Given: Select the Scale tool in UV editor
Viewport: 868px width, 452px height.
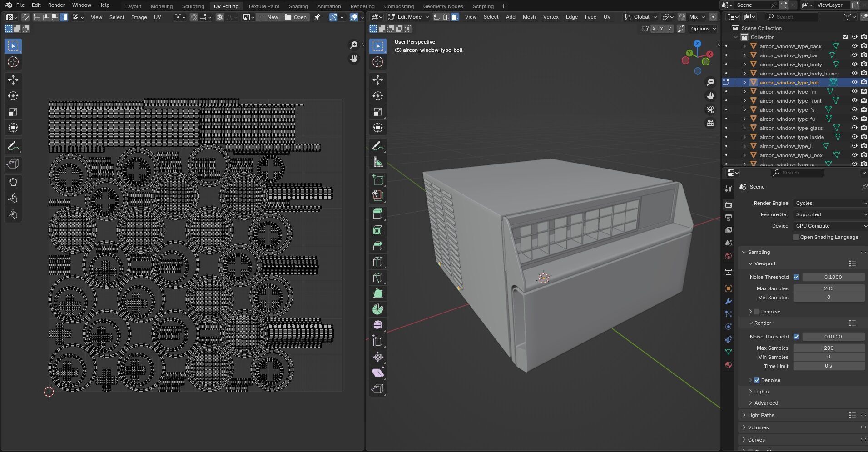Looking at the screenshot, I should coord(13,112).
